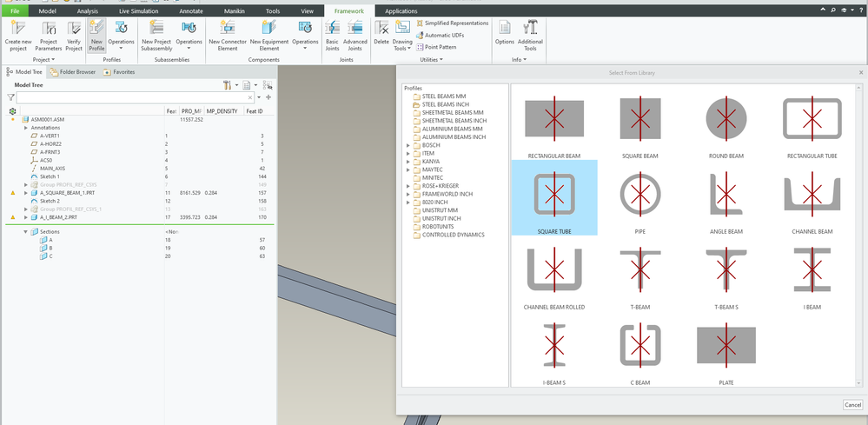Select A_SQUARE_BEAM_1.PRT in model tree
Image resolution: width=868 pixels, height=425 pixels.
[66, 192]
